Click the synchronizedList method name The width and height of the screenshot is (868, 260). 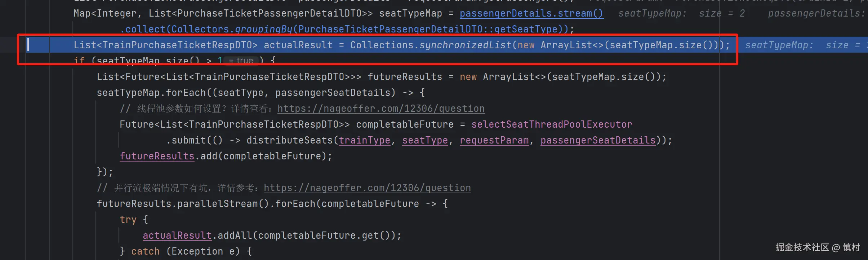465,45
